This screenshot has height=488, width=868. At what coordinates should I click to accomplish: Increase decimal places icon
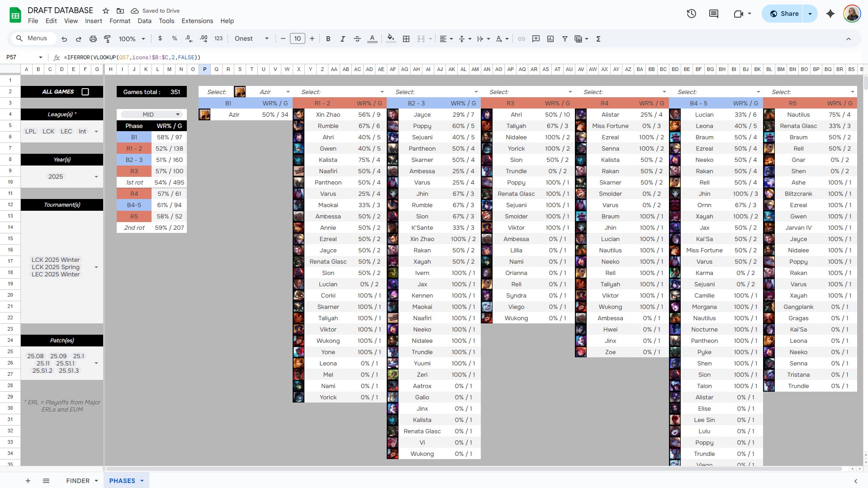204,38
